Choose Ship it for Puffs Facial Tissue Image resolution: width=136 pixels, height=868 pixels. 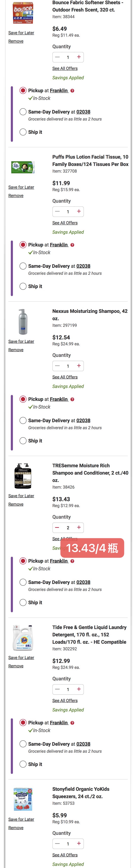coord(23,286)
